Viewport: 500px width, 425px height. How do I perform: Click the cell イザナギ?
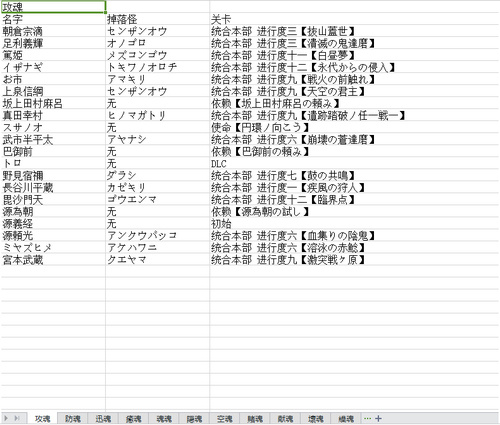[53, 67]
